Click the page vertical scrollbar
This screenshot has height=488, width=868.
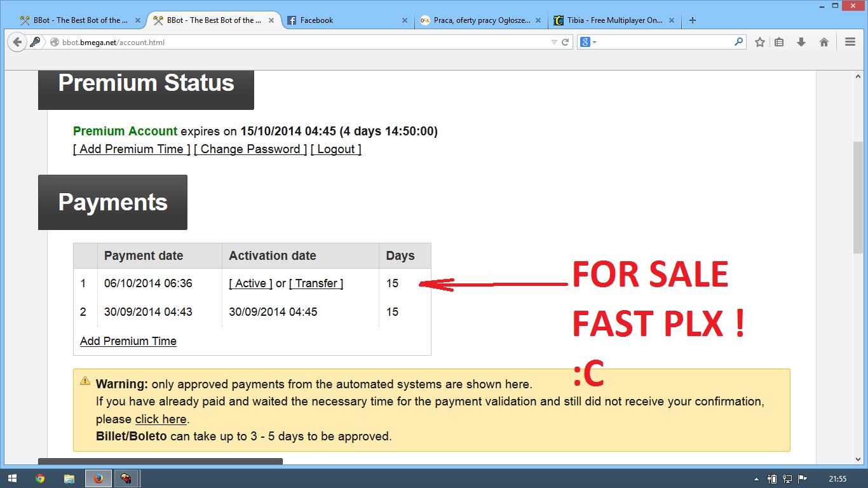tap(858, 197)
